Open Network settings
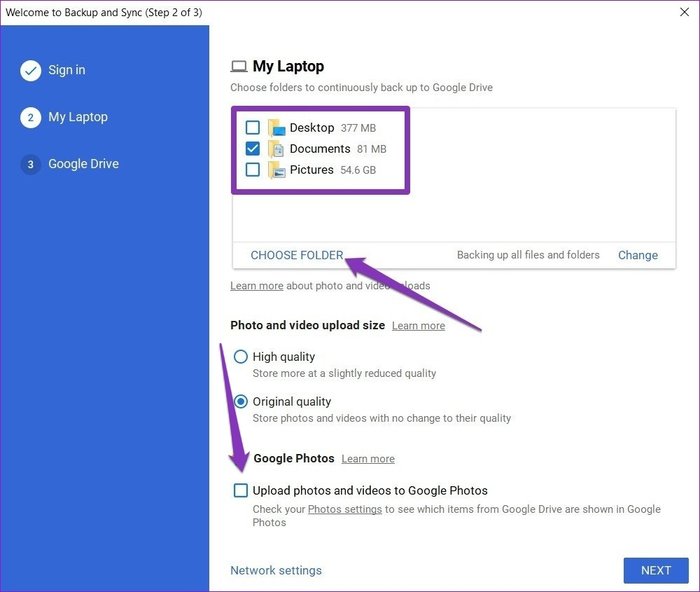This screenshot has height=592, width=700. 276,571
